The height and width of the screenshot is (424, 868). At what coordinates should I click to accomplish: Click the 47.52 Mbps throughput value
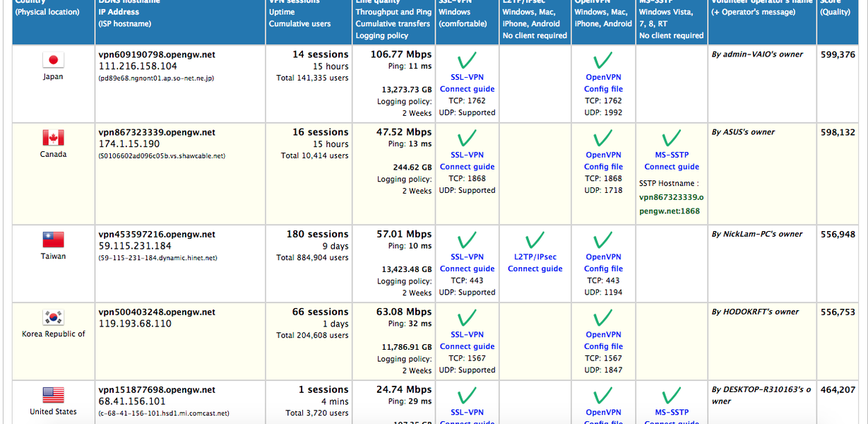click(x=404, y=132)
